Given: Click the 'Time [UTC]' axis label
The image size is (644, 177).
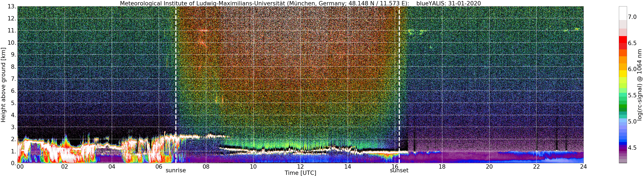Looking at the screenshot, I should (x=300, y=173).
